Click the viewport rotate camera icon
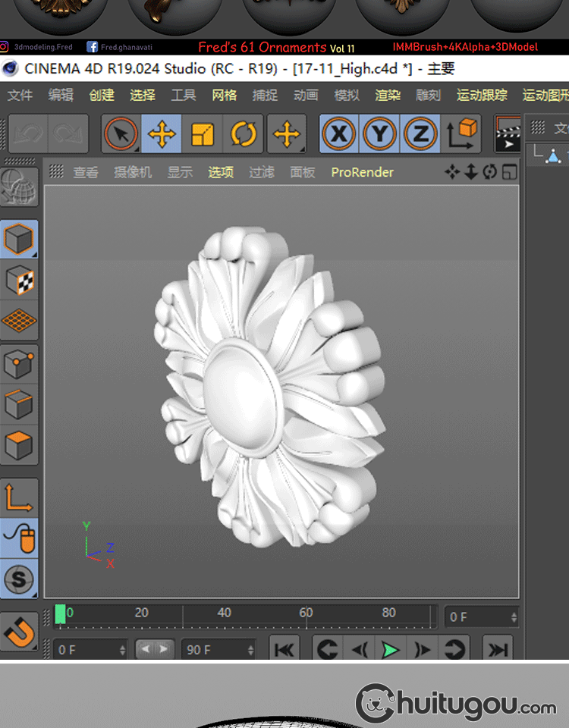Image resolution: width=569 pixels, height=728 pixels. 490,172
